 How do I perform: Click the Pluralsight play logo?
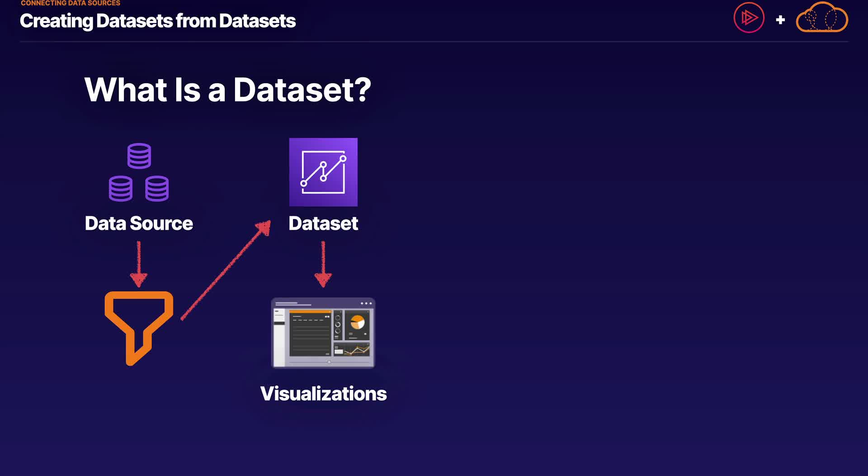point(749,18)
